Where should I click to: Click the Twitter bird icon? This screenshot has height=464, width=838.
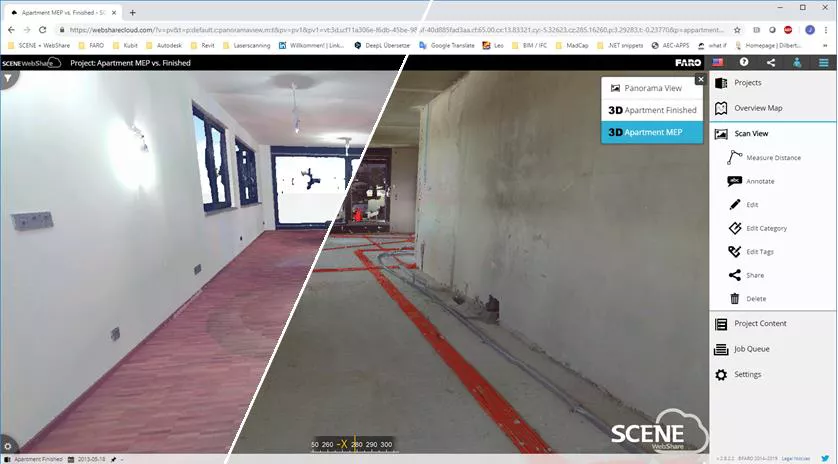click(825, 459)
